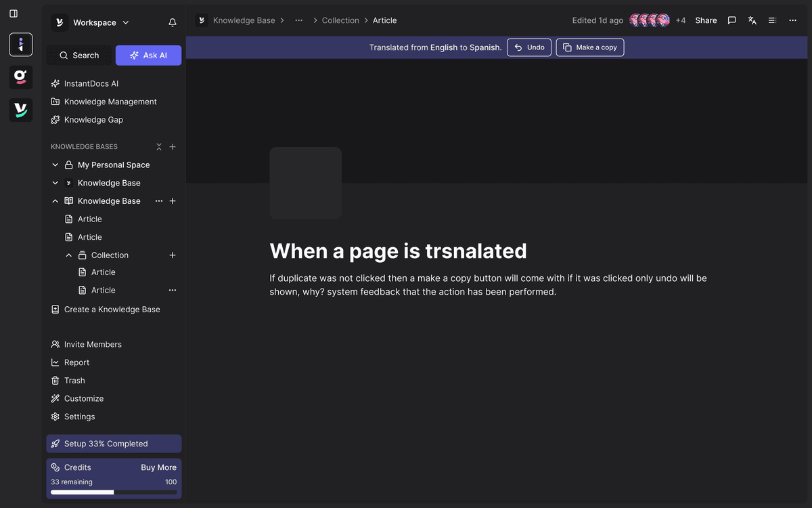
Task: Click Undo translation button
Action: coord(529,47)
